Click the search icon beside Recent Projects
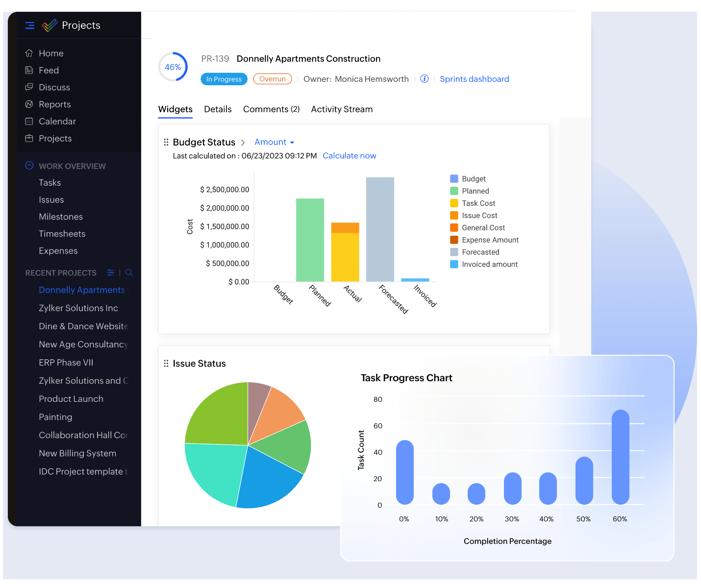701x588 pixels. click(x=129, y=272)
